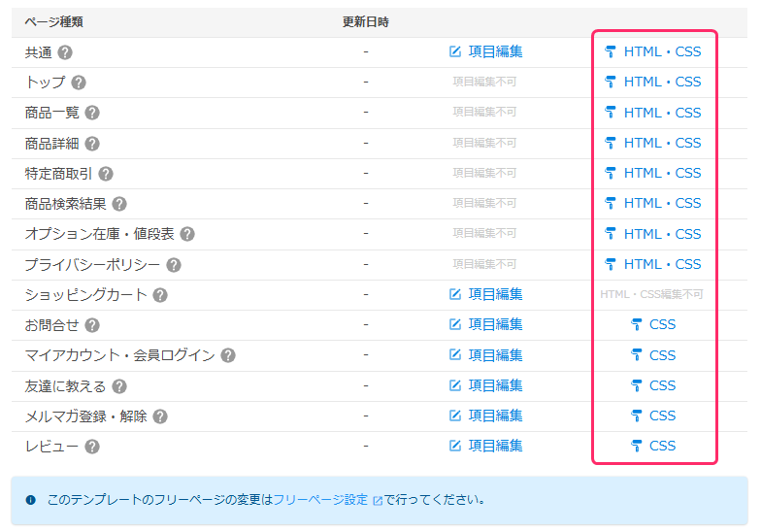Image resolution: width=761 pixels, height=532 pixels.
Task: Open CSS editor for お問合せ
Action: tap(652, 324)
